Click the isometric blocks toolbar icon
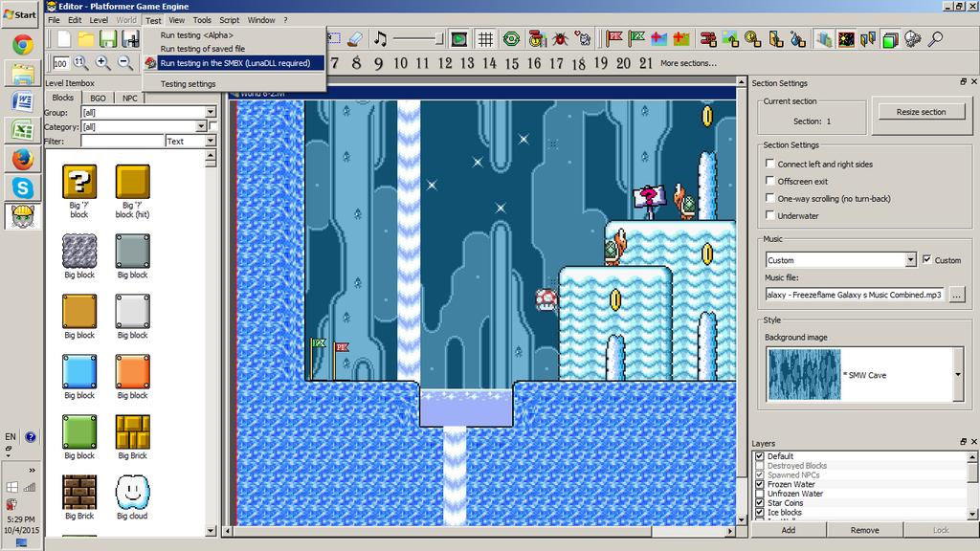 click(824, 39)
